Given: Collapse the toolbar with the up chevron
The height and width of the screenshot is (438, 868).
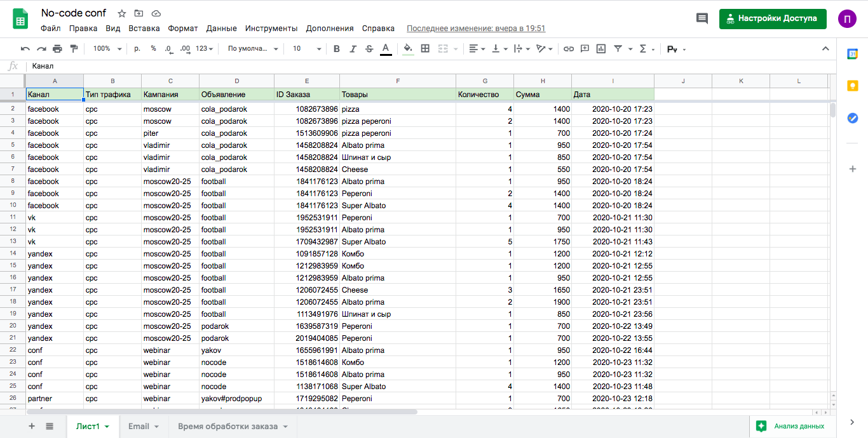Looking at the screenshot, I should pos(825,49).
